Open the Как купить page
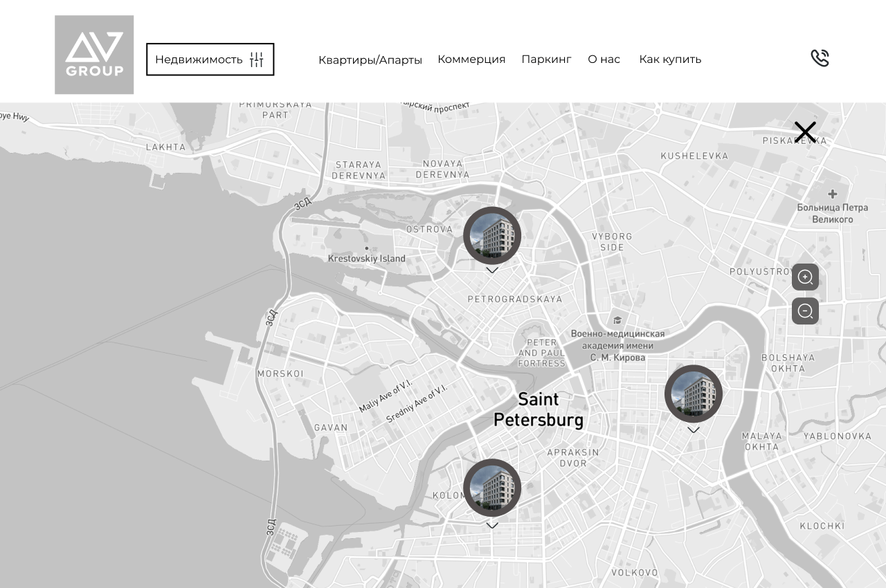Screen dimensions: 886x588 [670, 59]
